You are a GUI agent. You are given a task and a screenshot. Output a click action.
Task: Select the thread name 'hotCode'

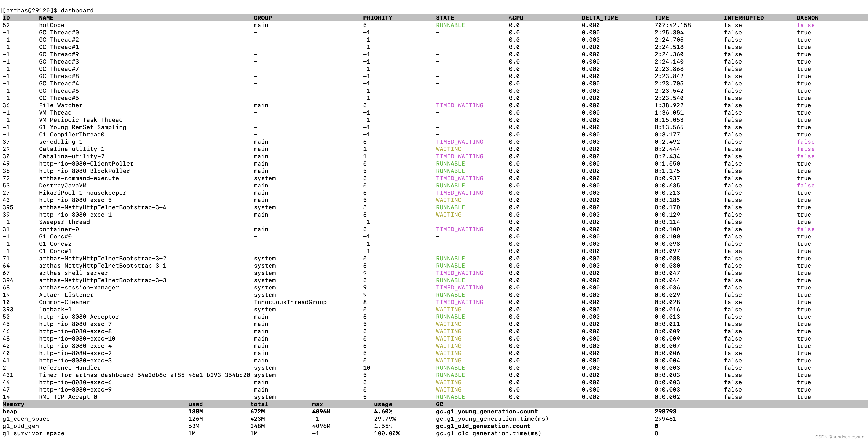[x=52, y=25]
